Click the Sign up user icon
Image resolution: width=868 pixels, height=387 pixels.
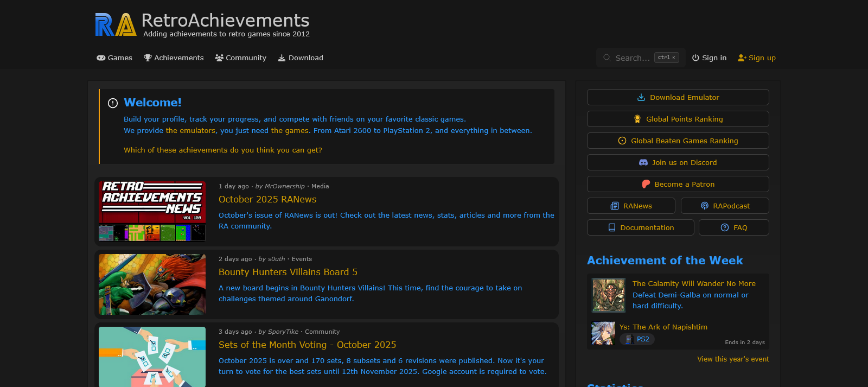click(742, 58)
